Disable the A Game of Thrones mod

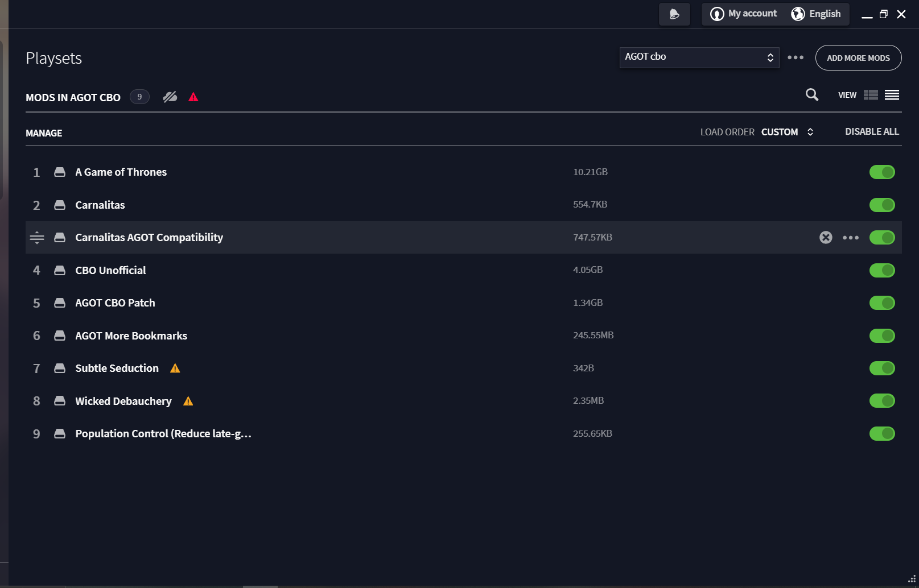(x=882, y=172)
